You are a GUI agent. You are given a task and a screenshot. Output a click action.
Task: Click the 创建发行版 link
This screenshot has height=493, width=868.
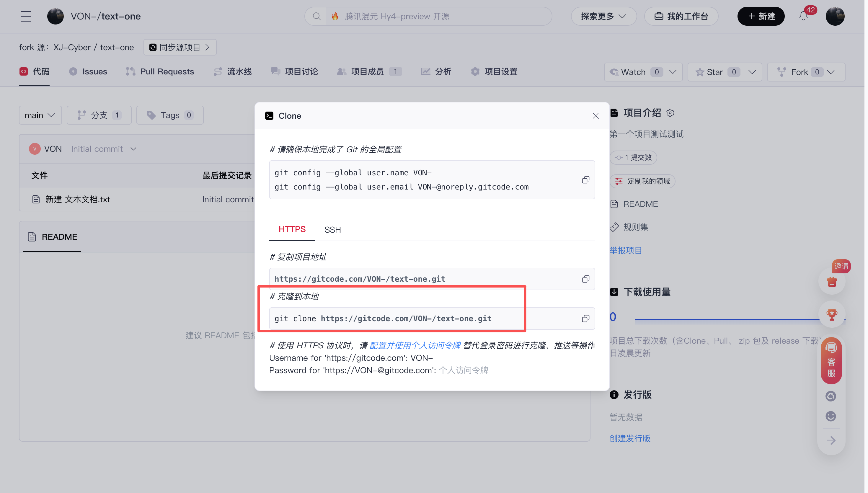[x=630, y=438]
